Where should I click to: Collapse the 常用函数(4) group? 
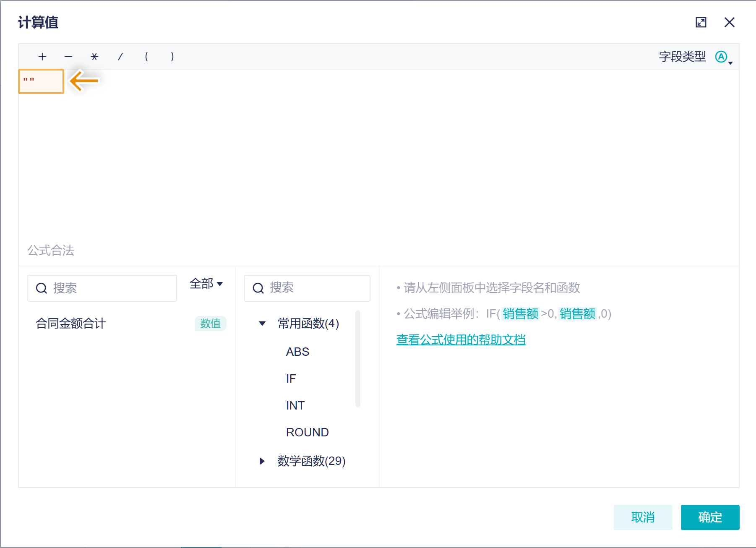[262, 324]
